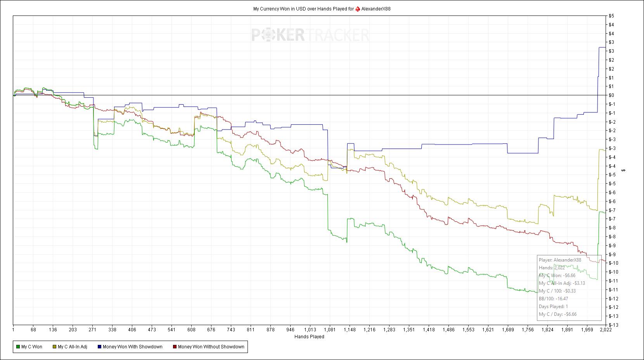Click the yellow My C All-In Adj swatch
Image resolution: width=644 pixels, height=360 pixels.
54,347
